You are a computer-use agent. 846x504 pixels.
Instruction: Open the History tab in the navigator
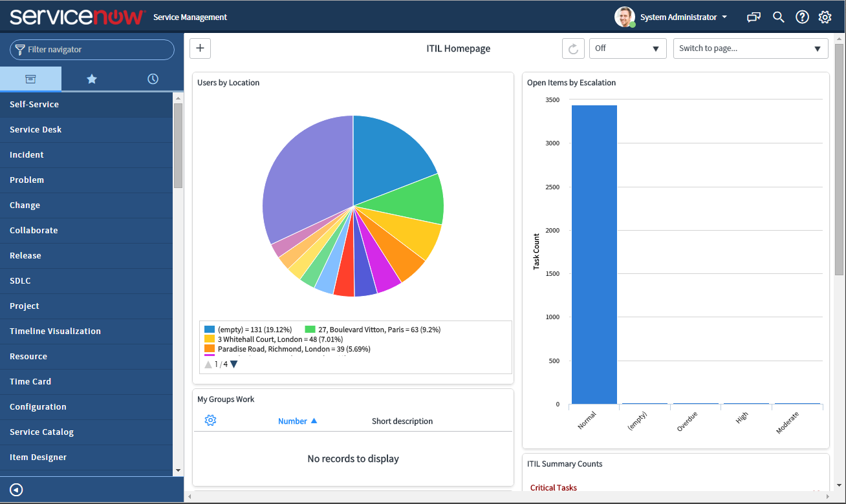[152, 78]
